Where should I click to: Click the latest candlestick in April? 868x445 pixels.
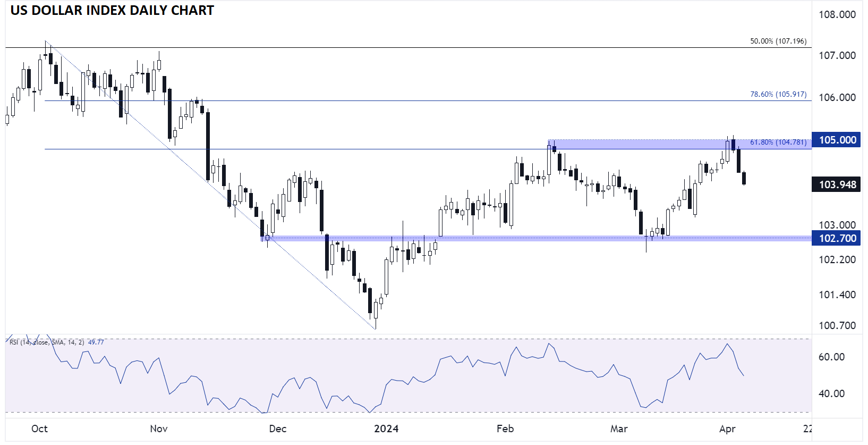pyautogui.click(x=744, y=178)
